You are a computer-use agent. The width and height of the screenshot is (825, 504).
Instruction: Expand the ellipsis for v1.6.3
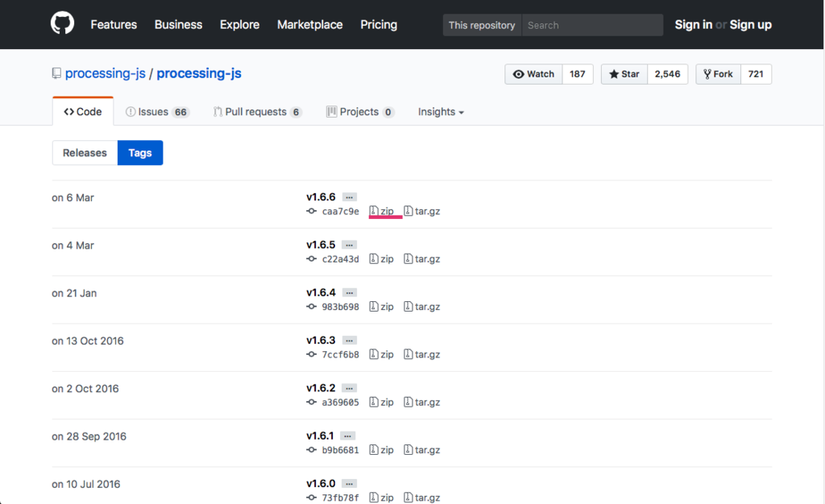[x=350, y=341]
